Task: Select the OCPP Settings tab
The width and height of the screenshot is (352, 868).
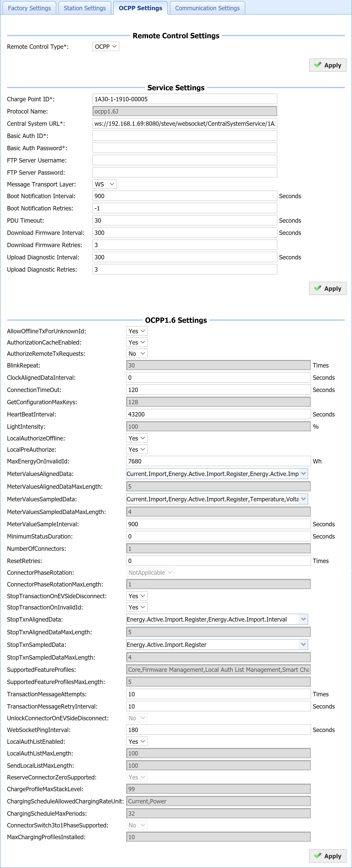Action: pos(140,8)
